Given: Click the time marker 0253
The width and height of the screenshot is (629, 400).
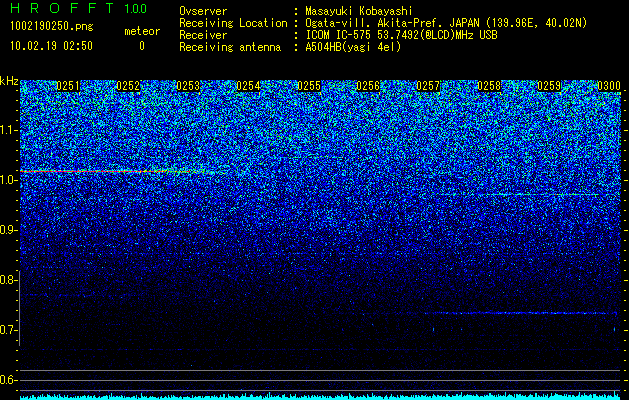Looking at the screenshot, I should click(188, 86).
